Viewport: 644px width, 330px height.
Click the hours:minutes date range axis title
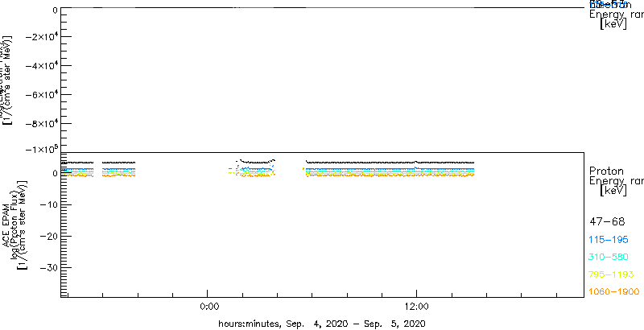(322, 323)
